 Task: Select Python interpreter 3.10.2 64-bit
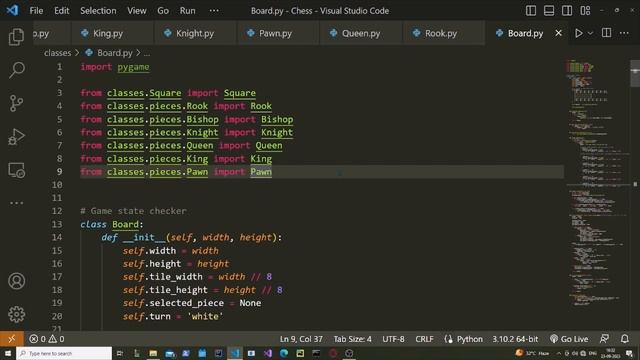(x=515, y=339)
